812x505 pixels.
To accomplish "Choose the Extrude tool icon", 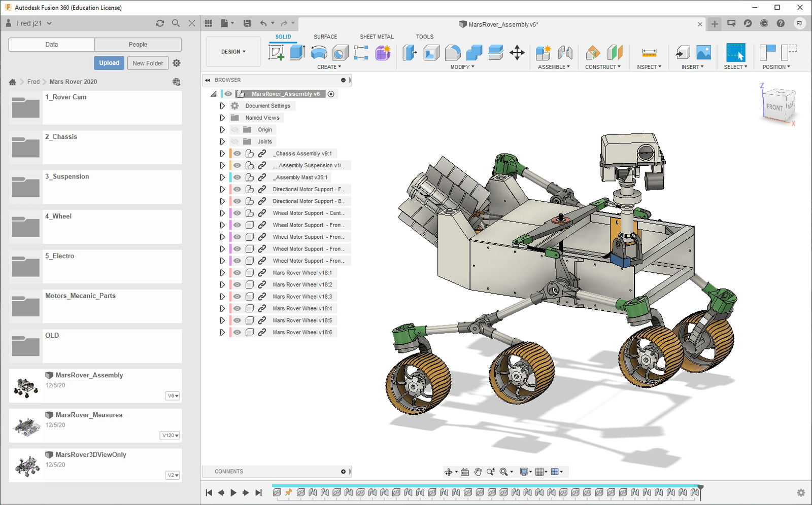I will click(297, 52).
